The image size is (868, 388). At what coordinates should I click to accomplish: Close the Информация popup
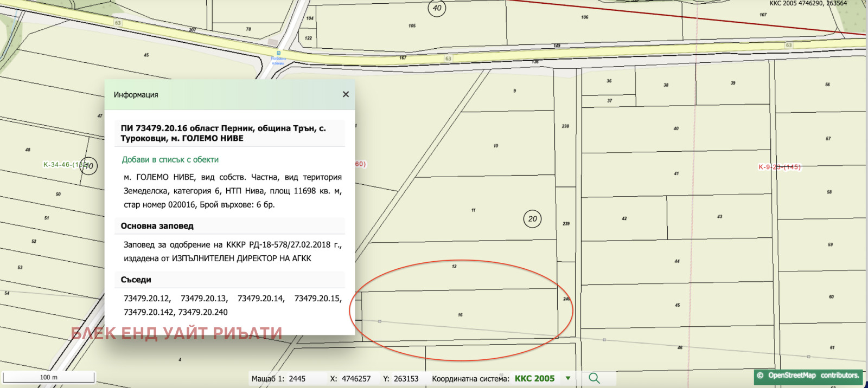pos(346,94)
